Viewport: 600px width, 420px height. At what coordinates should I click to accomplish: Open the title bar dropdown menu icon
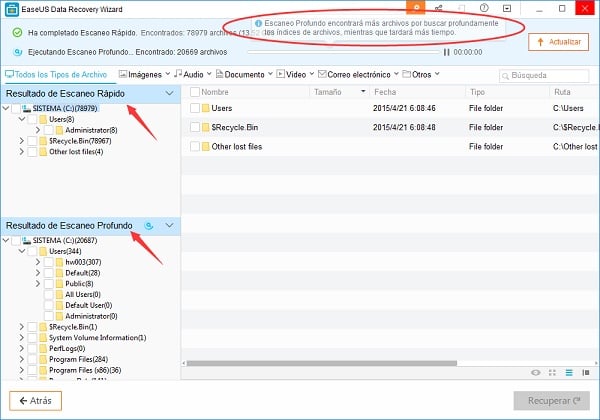coord(507,8)
